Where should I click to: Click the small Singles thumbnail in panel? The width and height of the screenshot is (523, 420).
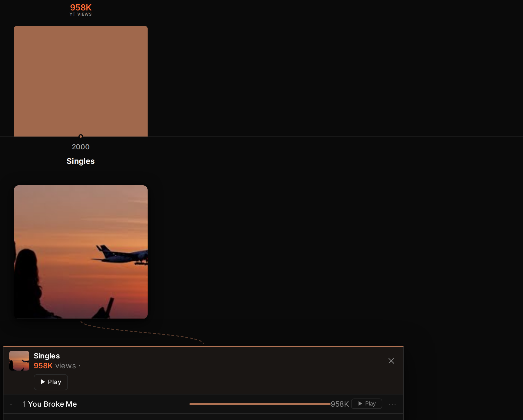(x=19, y=361)
